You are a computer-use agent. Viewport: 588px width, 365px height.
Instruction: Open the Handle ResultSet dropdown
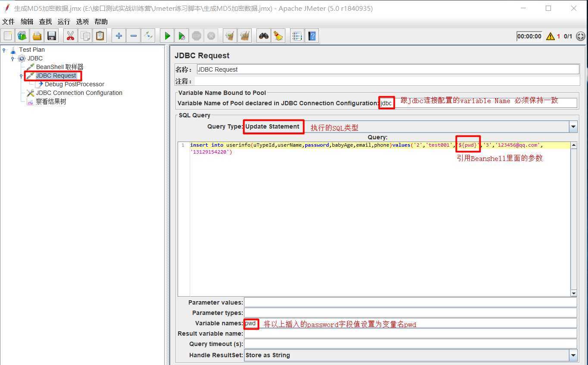click(x=573, y=356)
